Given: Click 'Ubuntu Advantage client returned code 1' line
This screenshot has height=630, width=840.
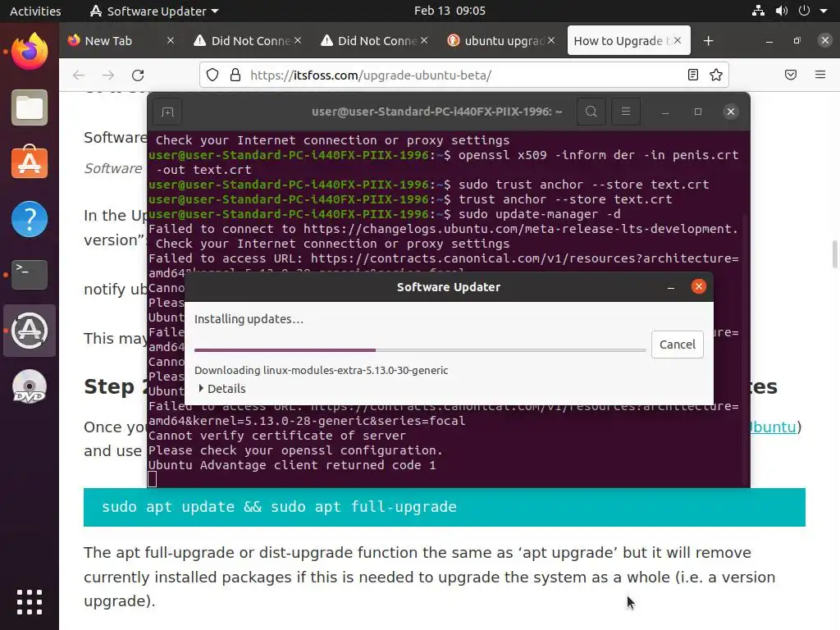Looking at the screenshot, I should tap(292, 465).
